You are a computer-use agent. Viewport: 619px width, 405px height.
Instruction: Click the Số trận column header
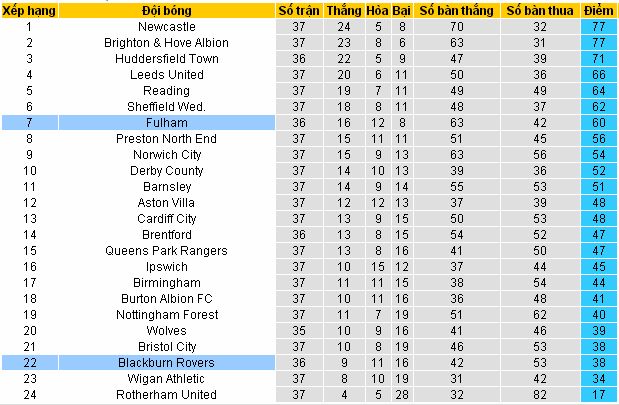click(299, 11)
